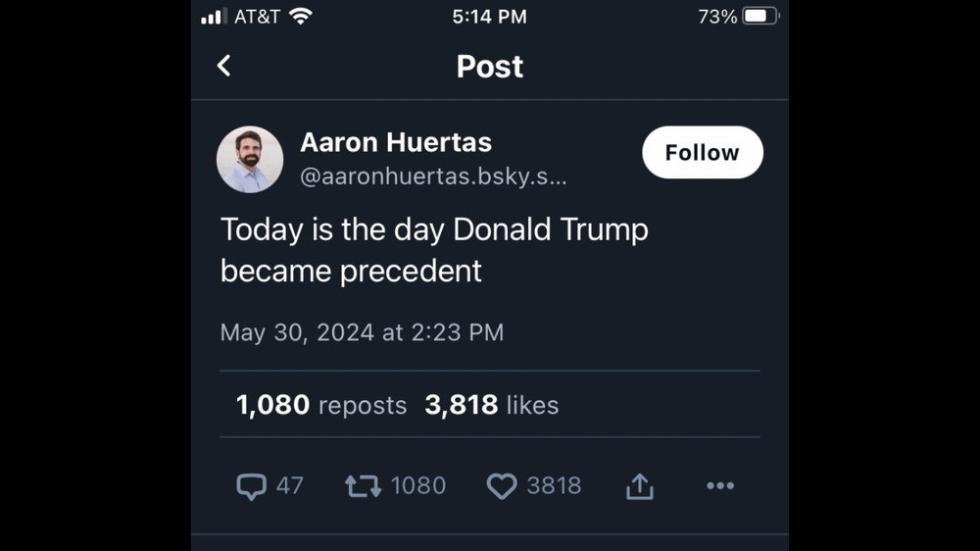Follow Aaron Huertas
Screen dimensions: 980x551
(702, 153)
